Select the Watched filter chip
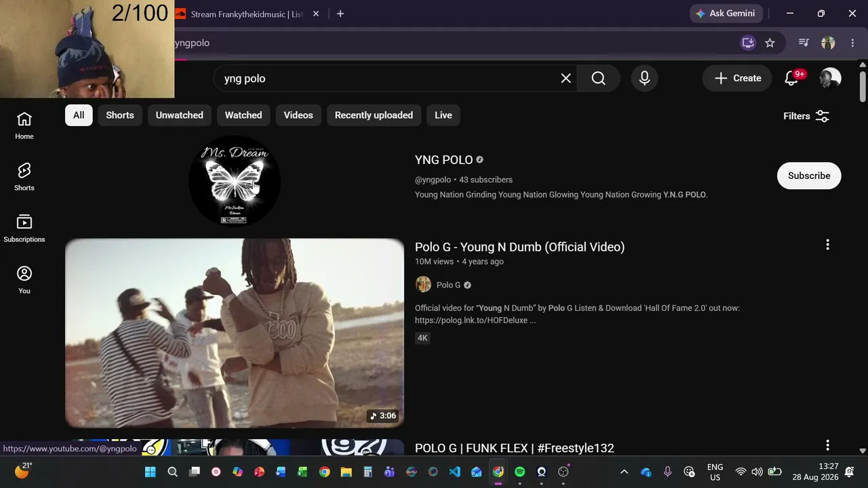Image resolution: width=868 pixels, height=488 pixels. coord(243,115)
